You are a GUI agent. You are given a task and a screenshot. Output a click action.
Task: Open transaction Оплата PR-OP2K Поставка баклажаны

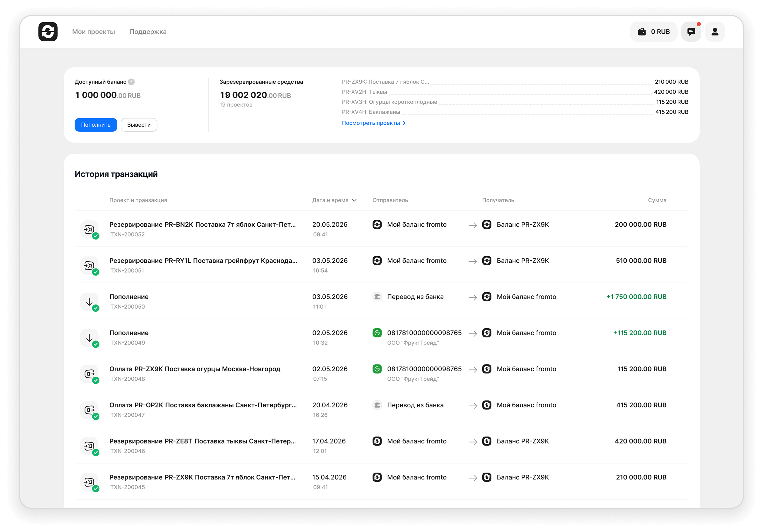[203, 405]
